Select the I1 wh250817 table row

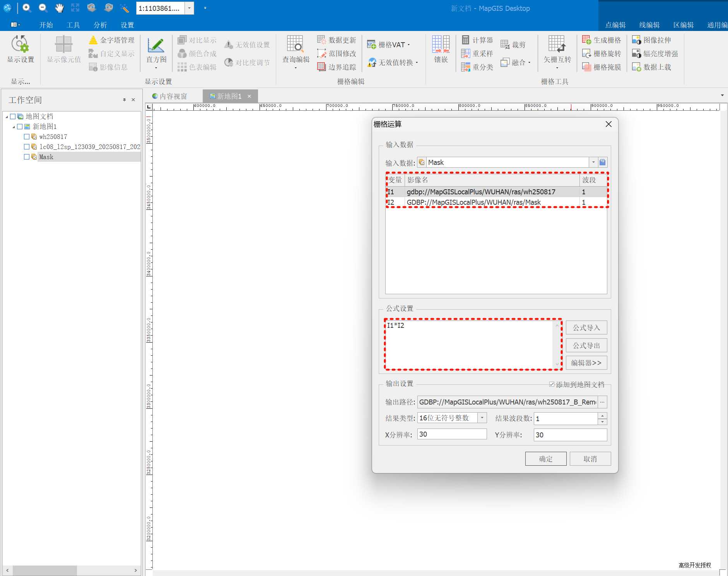(x=496, y=192)
